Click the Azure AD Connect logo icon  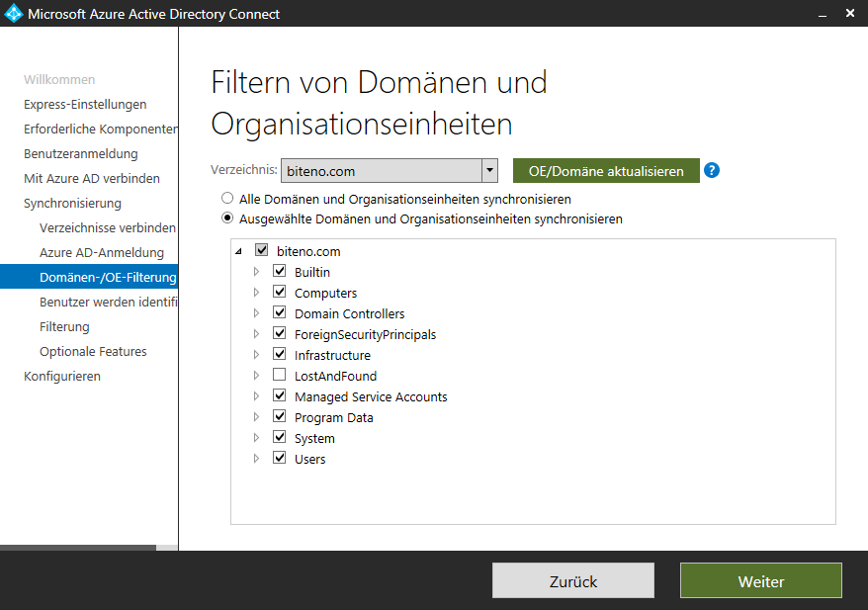click(x=13, y=13)
